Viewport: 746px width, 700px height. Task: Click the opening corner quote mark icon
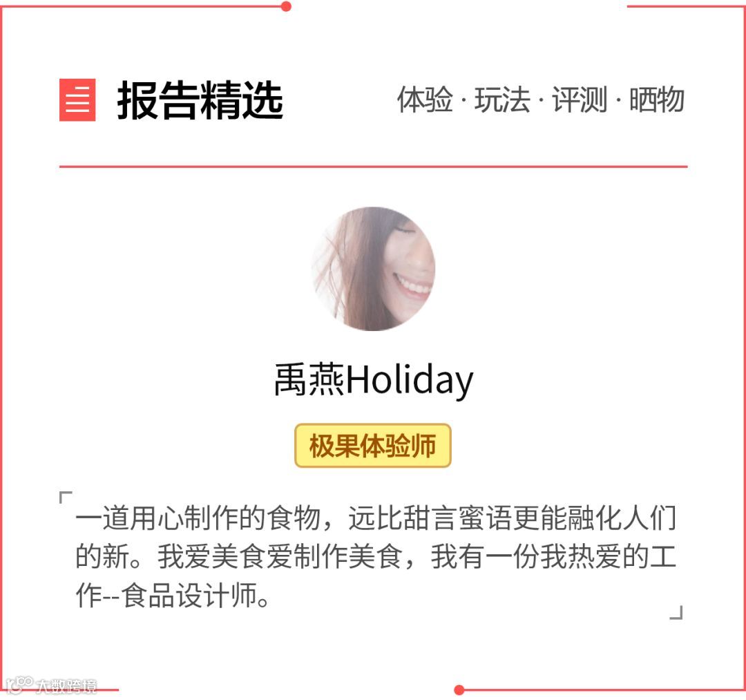pos(66,498)
